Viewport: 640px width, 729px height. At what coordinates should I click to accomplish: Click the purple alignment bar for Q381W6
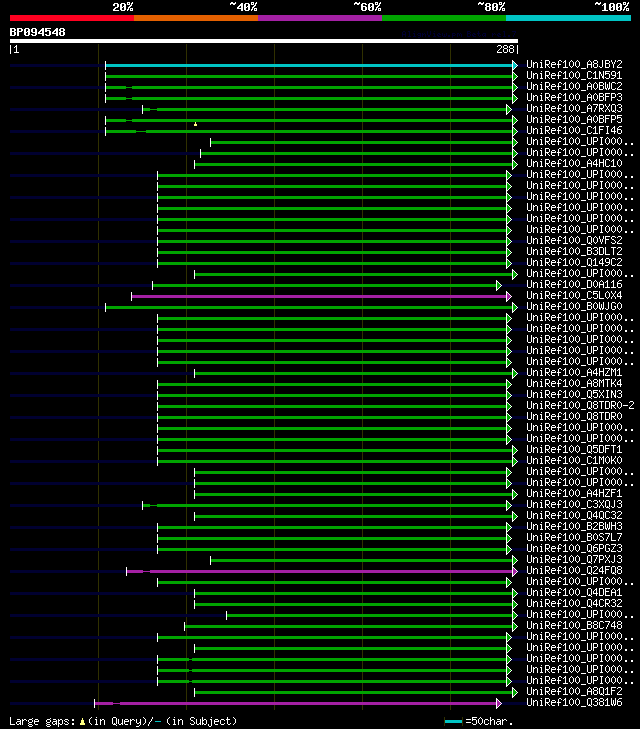tap(295, 703)
